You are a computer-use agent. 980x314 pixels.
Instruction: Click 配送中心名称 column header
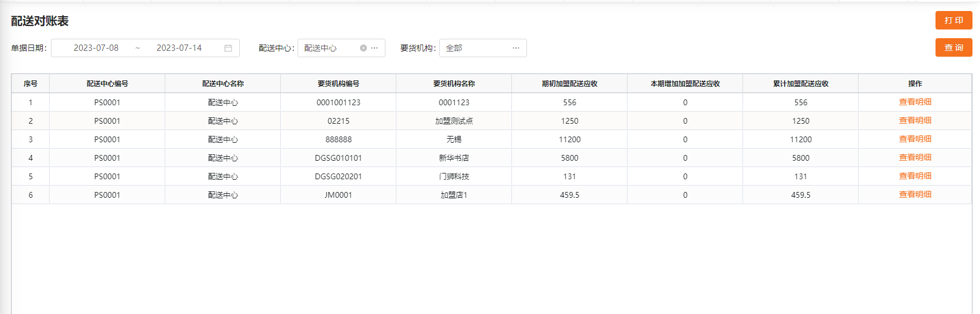coord(223,84)
